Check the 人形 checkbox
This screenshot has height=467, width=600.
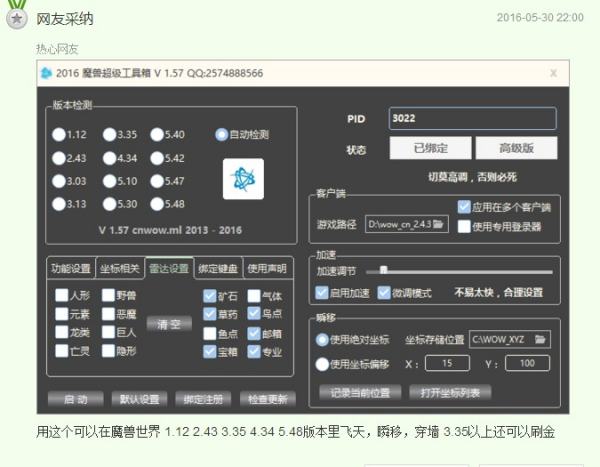pos(62,295)
